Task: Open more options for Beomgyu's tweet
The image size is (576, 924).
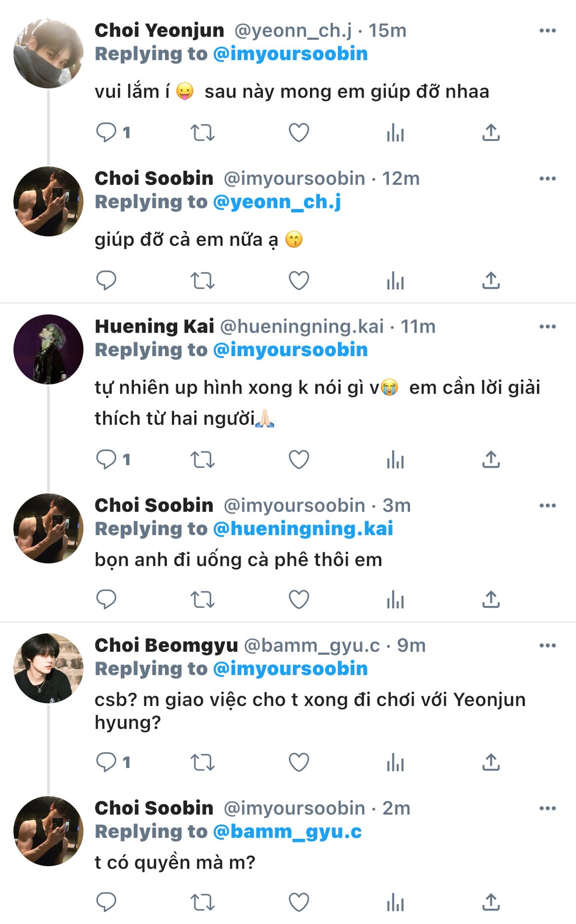Action: click(548, 646)
